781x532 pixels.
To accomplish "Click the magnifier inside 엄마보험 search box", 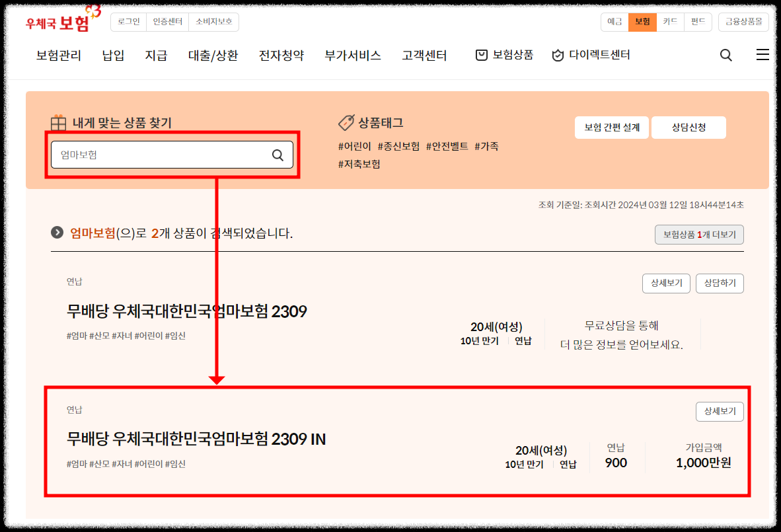I will [278, 155].
